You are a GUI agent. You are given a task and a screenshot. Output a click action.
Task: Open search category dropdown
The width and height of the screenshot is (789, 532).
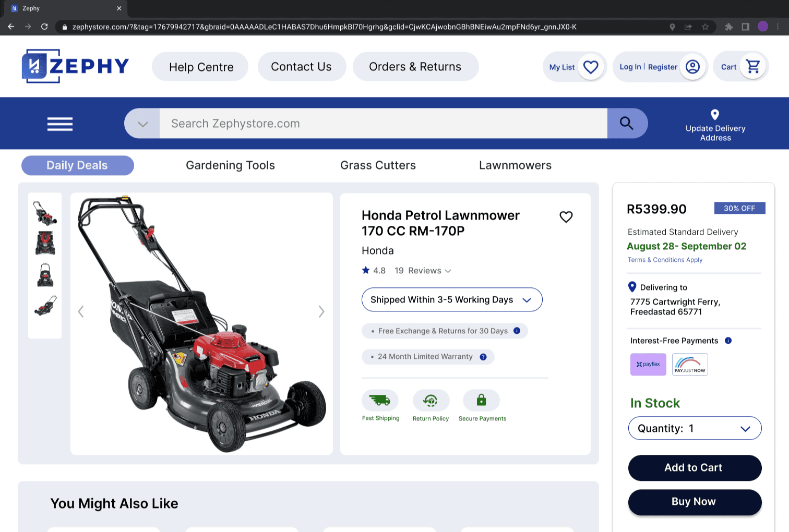142,124
